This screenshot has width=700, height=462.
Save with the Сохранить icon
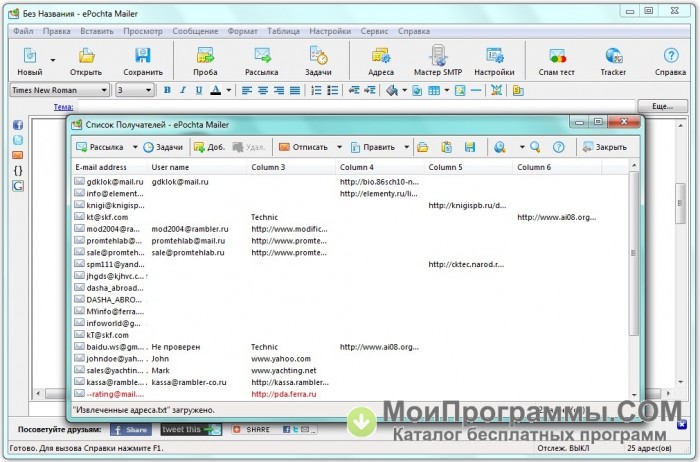pos(143,56)
